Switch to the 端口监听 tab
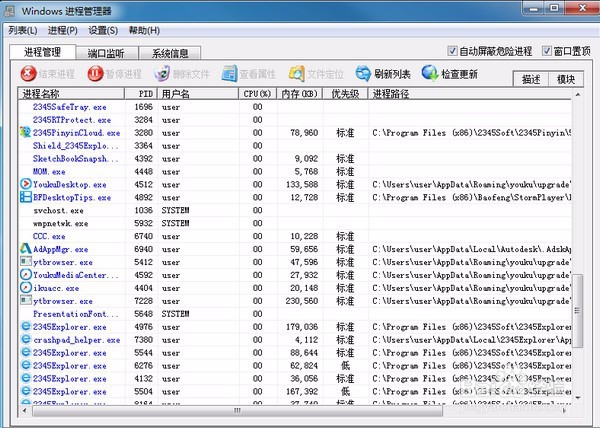 (x=106, y=53)
